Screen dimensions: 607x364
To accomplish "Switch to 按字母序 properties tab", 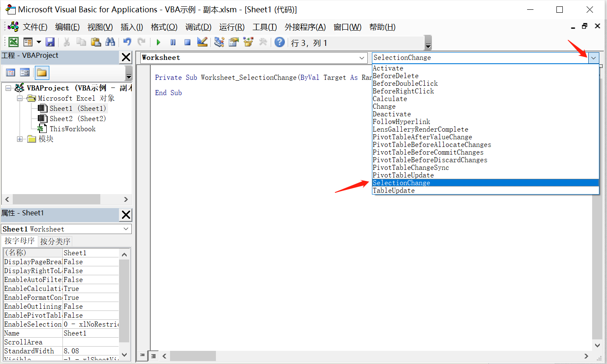I will (20, 241).
